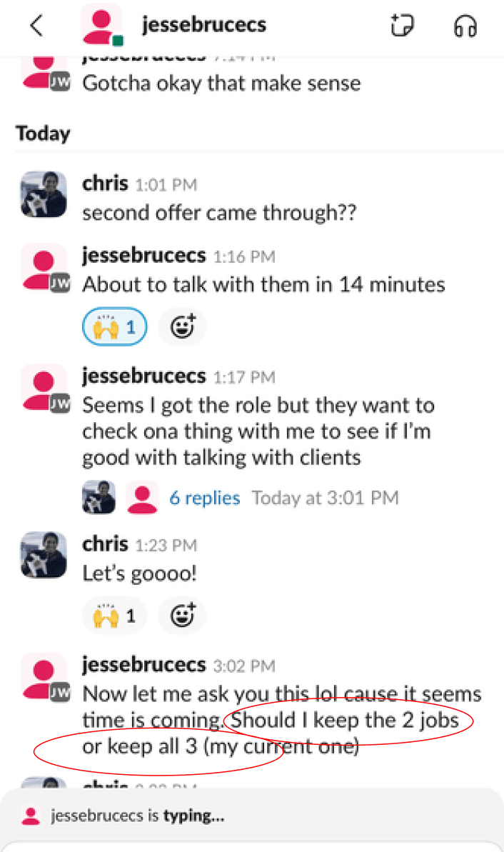Tap chris's avatar on "second offer" message
The image size is (504, 852).
(44, 194)
